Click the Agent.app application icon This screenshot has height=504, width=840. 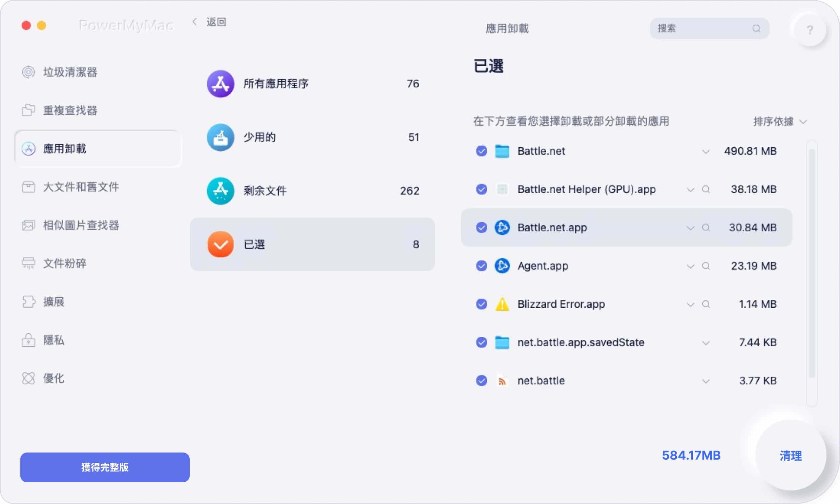(x=502, y=266)
